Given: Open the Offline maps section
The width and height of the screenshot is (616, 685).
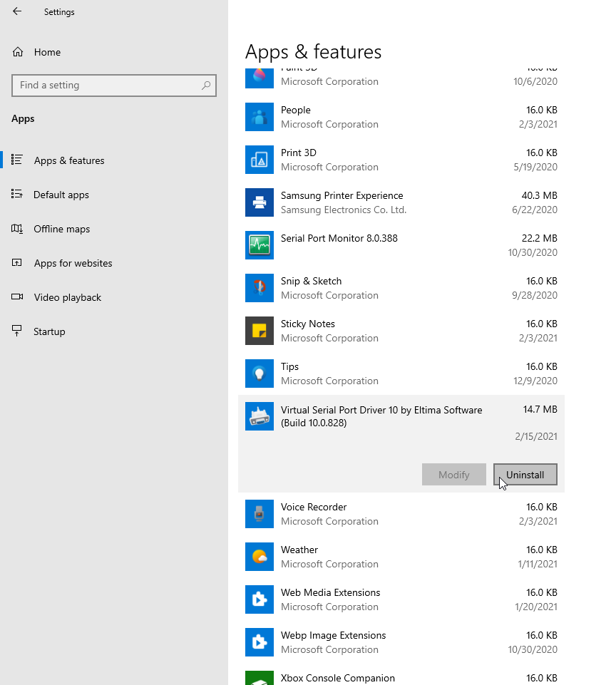Looking at the screenshot, I should (61, 229).
